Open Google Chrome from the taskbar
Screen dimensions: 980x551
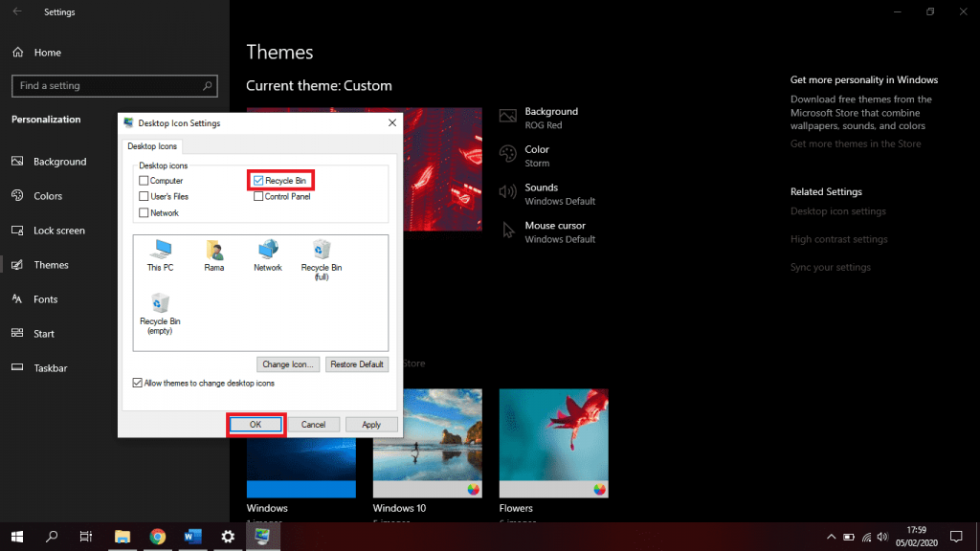click(x=158, y=537)
